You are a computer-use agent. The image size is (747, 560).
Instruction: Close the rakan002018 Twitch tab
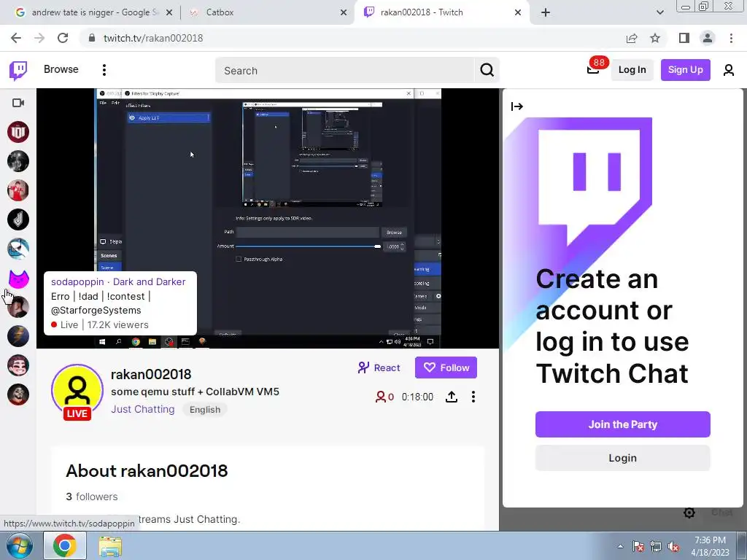click(518, 12)
